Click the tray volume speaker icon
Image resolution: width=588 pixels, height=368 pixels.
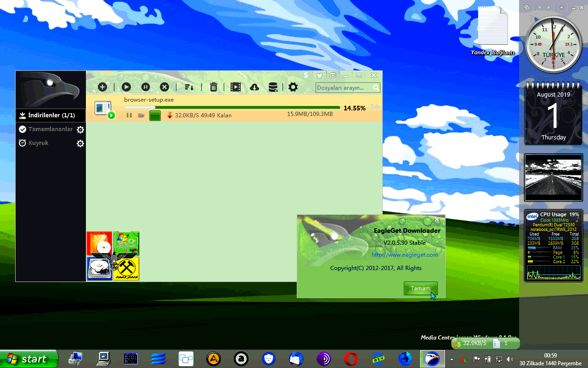click(509, 359)
